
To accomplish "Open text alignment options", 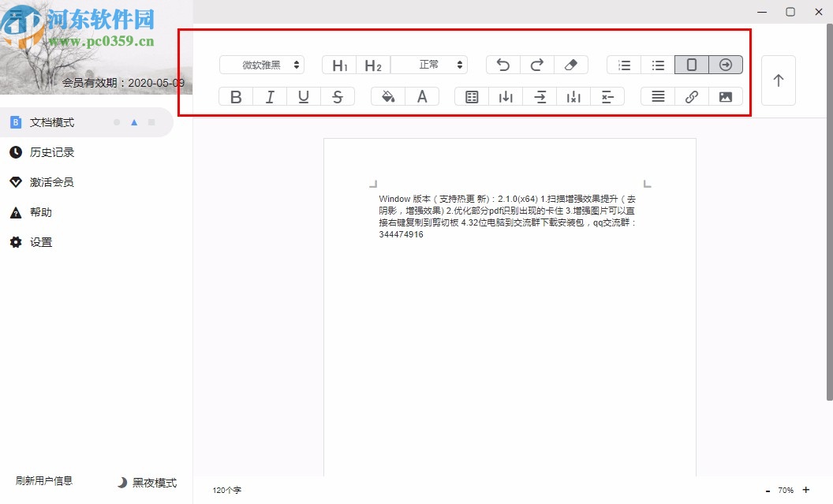I will pyautogui.click(x=658, y=97).
